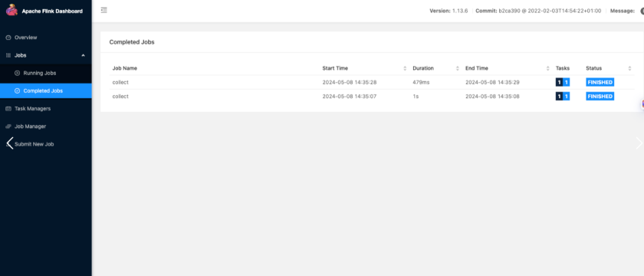The image size is (644, 276).
Task: Click the Overview dashboard icon
Action: coord(8,38)
